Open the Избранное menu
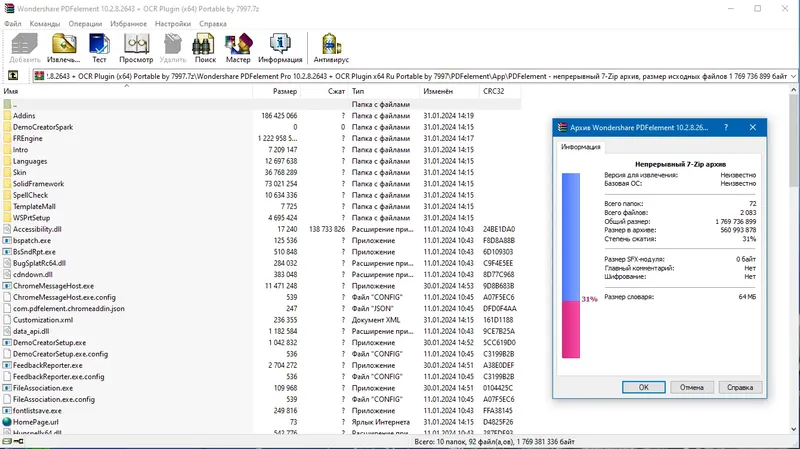 (129, 23)
